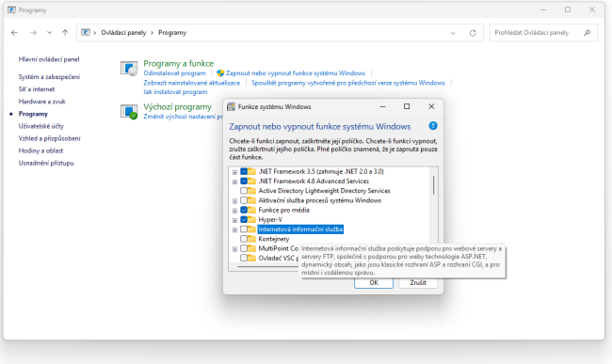Click Programy in the breadcrumb
The image size is (612, 364).
[172, 33]
